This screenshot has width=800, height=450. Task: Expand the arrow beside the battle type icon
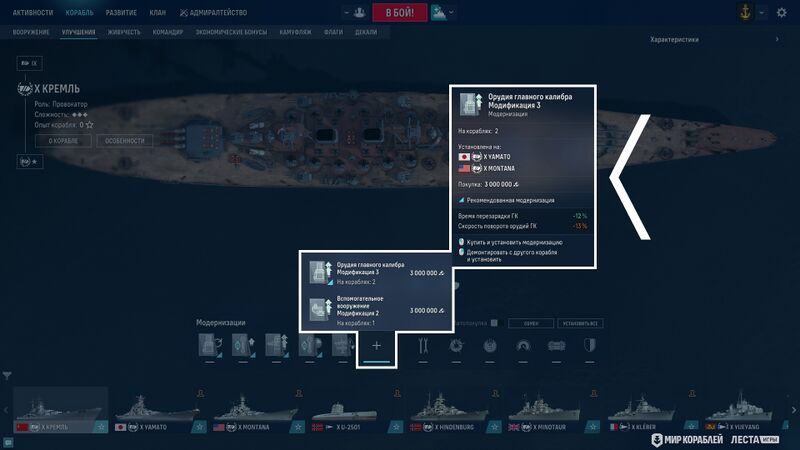click(x=452, y=12)
